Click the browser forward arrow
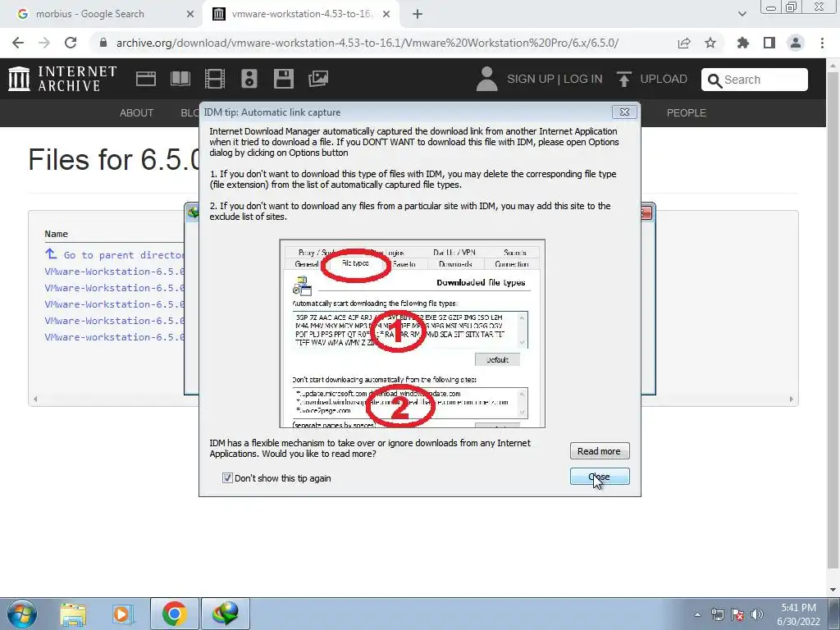This screenshot has height=630, width=840. point(44,43)
